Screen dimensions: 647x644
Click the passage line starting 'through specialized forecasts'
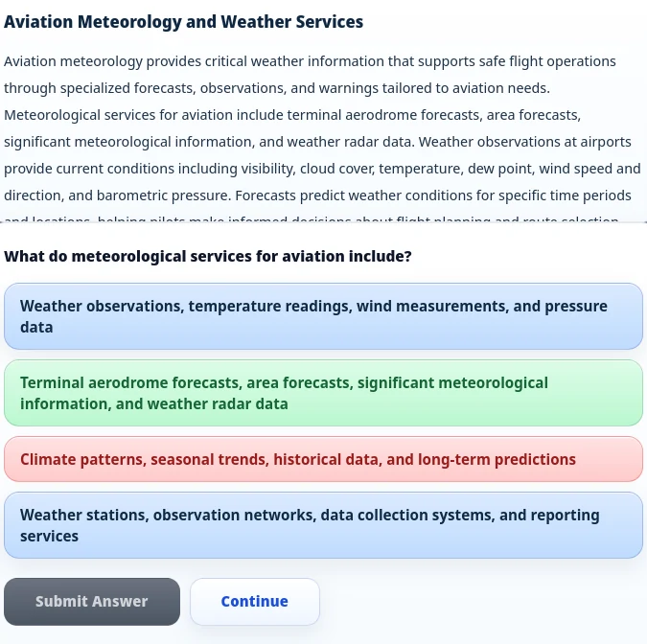[277, 88]
